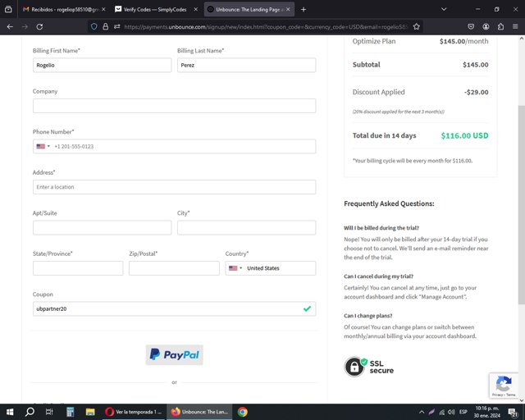Viewport: 525px width, 420px height.
Task: Open the Pocket save icon
Action: (471, 27)
